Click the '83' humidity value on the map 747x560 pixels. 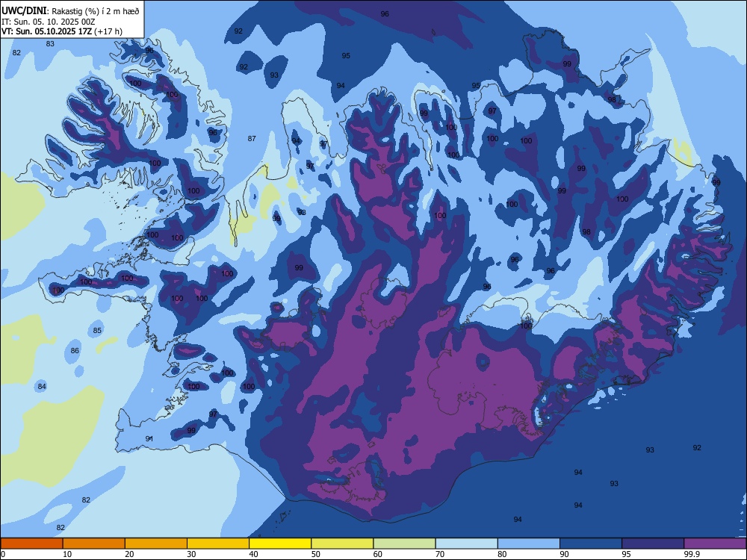click(x=50, y=44)
